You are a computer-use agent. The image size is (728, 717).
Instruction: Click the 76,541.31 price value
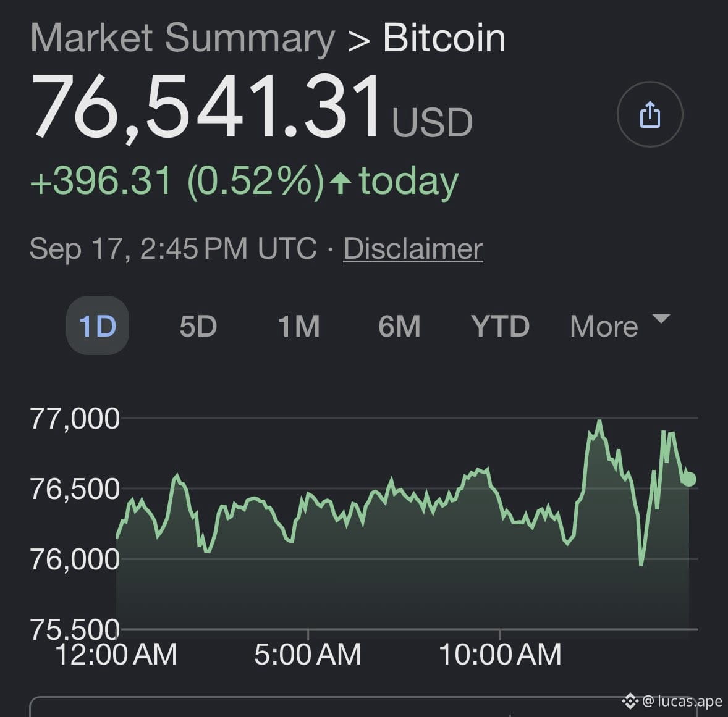point(206,107)
